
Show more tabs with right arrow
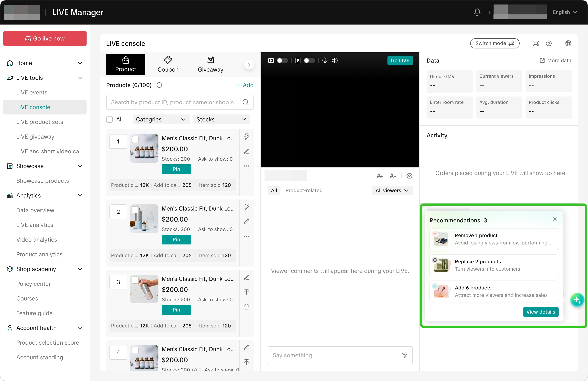click(x=249, y=65)
